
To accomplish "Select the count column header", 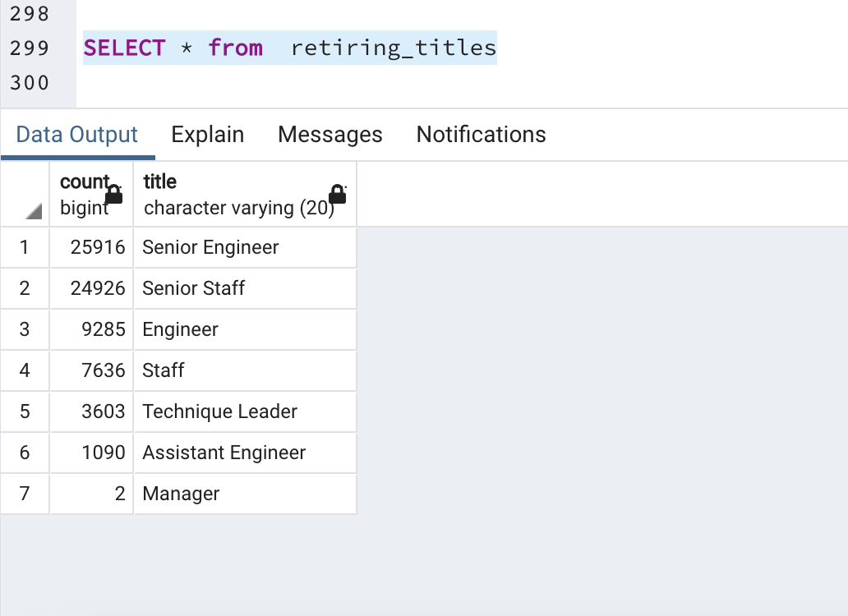I will pyautogui.click(x=91, y=195).
